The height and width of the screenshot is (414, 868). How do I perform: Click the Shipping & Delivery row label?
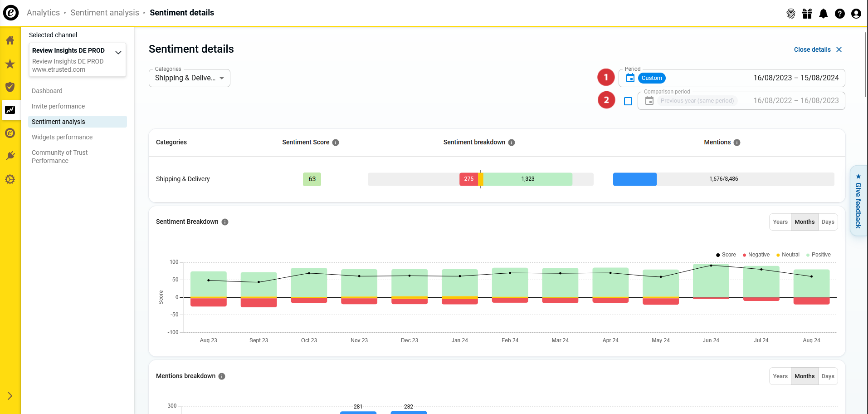click(183, 179)
